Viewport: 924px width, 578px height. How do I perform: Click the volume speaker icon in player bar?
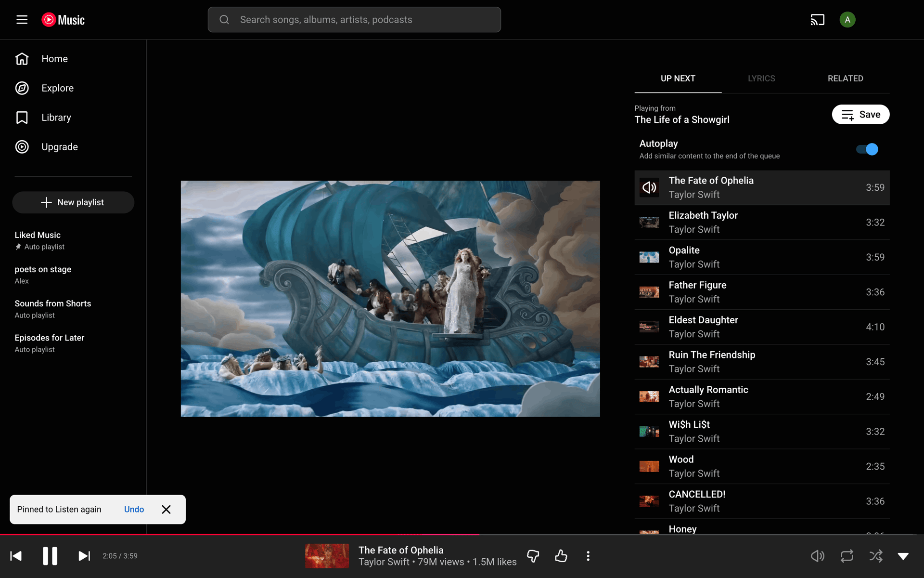[817, 556]
